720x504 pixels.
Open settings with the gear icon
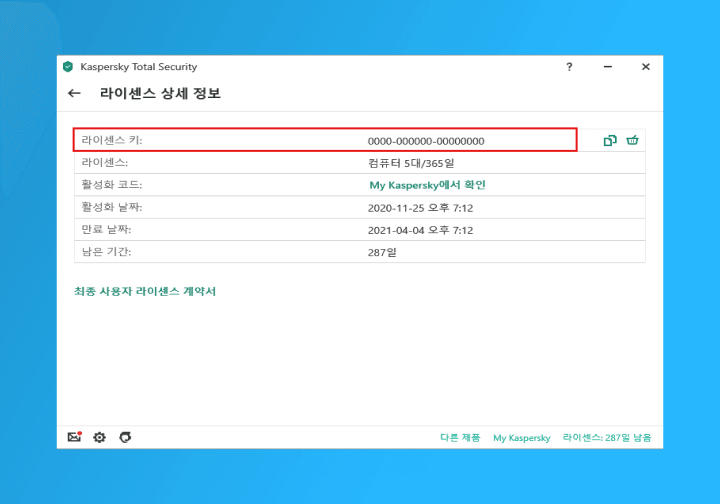click(x=99, y=437)
